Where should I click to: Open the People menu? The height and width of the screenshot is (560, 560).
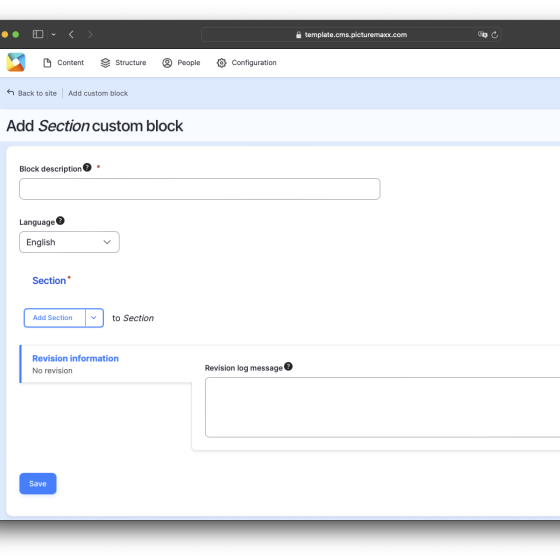click(181, 63)
